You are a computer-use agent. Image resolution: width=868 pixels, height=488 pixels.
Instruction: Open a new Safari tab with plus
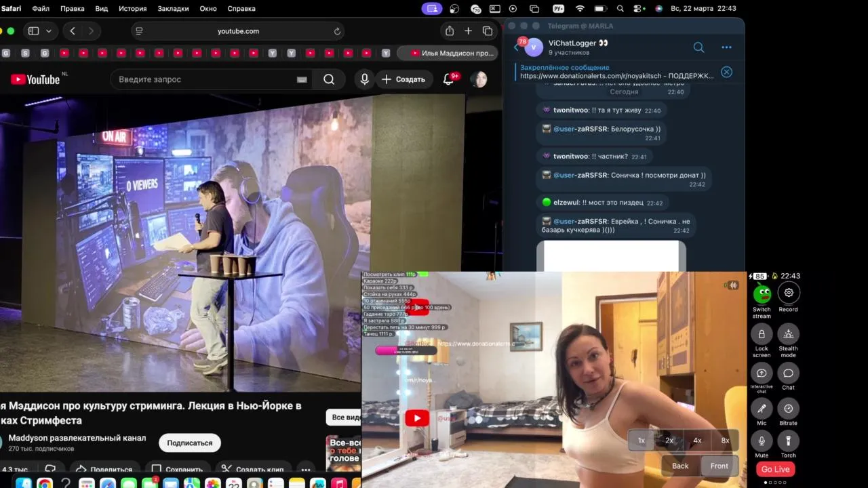(x=468, y=31)
